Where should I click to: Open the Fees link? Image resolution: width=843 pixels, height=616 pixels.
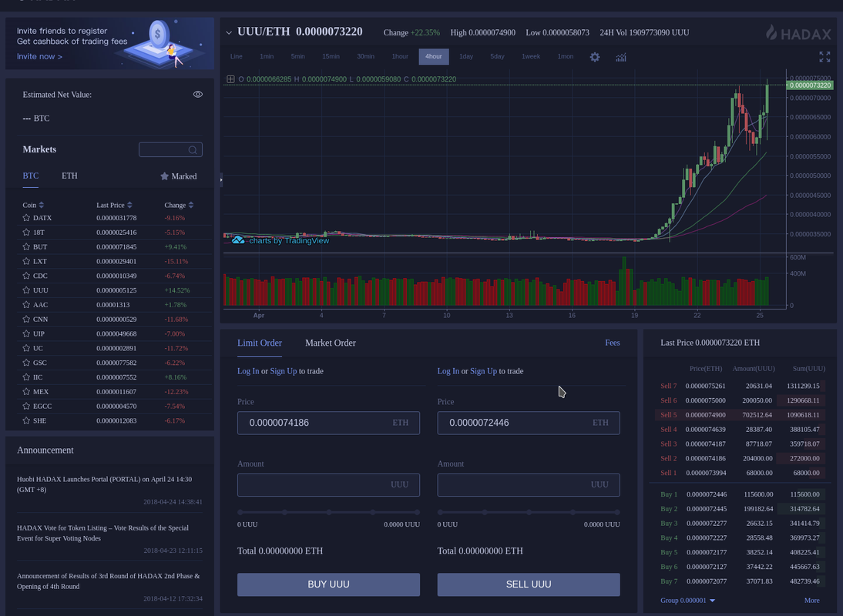tap(613, 343)
